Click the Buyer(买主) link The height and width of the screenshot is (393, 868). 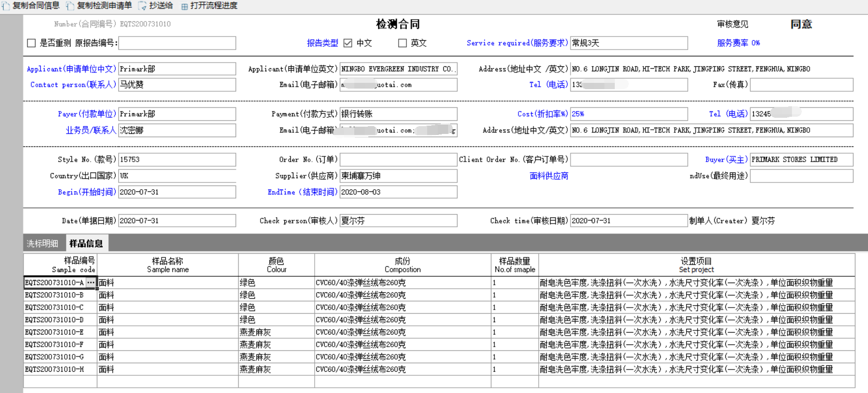[727, 159]
